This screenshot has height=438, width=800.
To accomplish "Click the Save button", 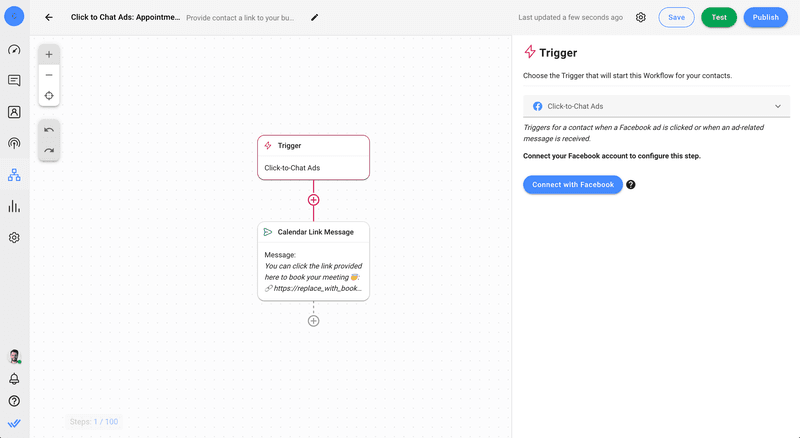I will pos(677,17).
